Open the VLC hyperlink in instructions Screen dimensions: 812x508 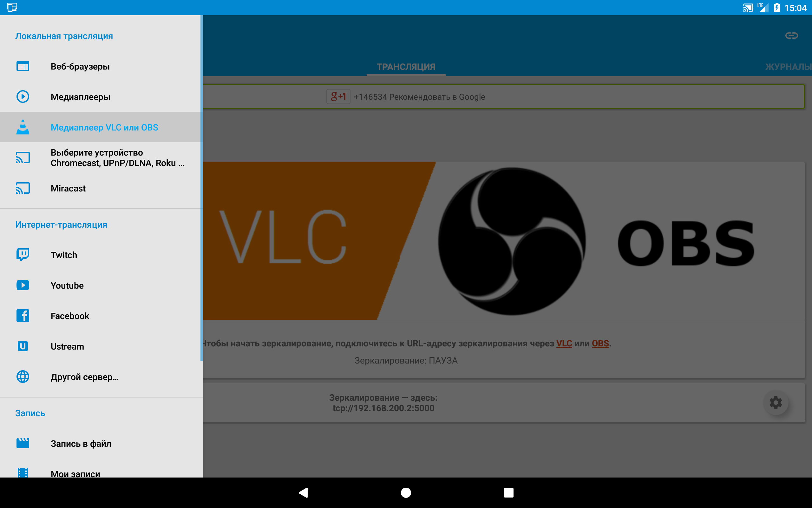pos(564,343)
